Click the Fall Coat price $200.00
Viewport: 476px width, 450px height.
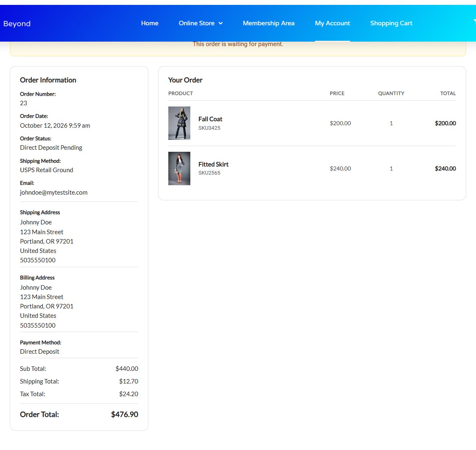(x=340, y=123)
